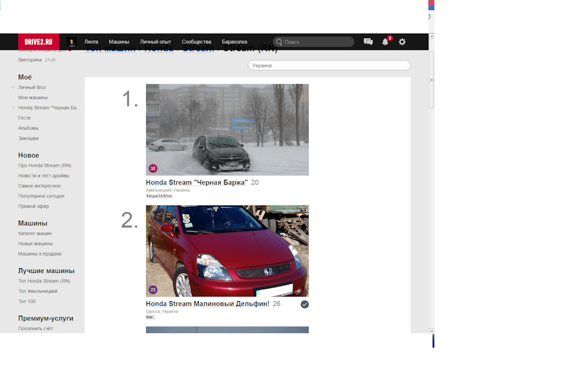The height and width of the screenshot is (392, 577).
Task: Open the Сообщества menu item
Action: [x=197, y=42]
